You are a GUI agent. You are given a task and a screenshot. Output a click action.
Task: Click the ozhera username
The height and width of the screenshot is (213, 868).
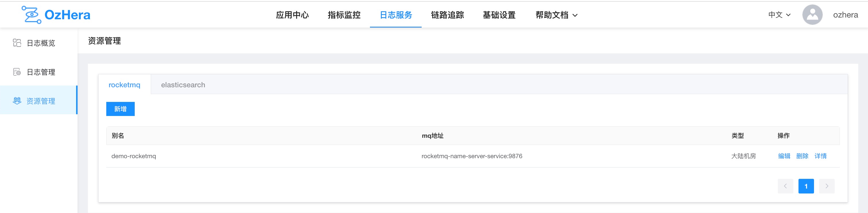[845, 15]
